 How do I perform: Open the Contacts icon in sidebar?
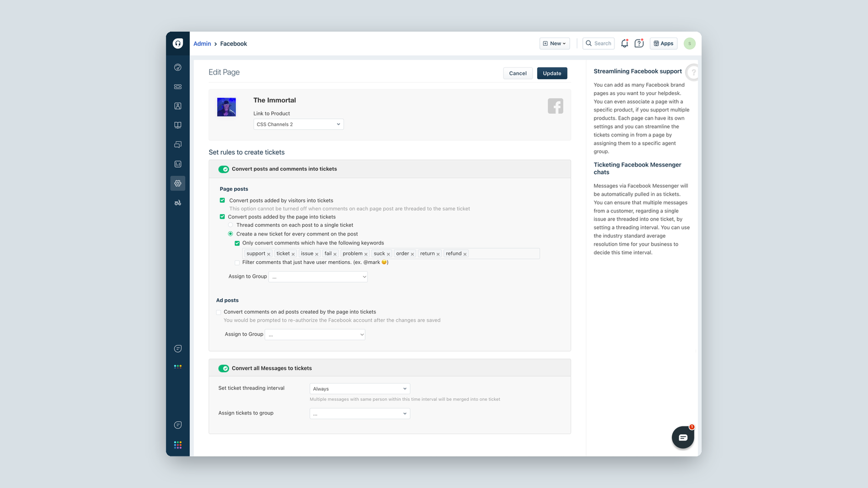pyautogui.click(x=178, y=106)
